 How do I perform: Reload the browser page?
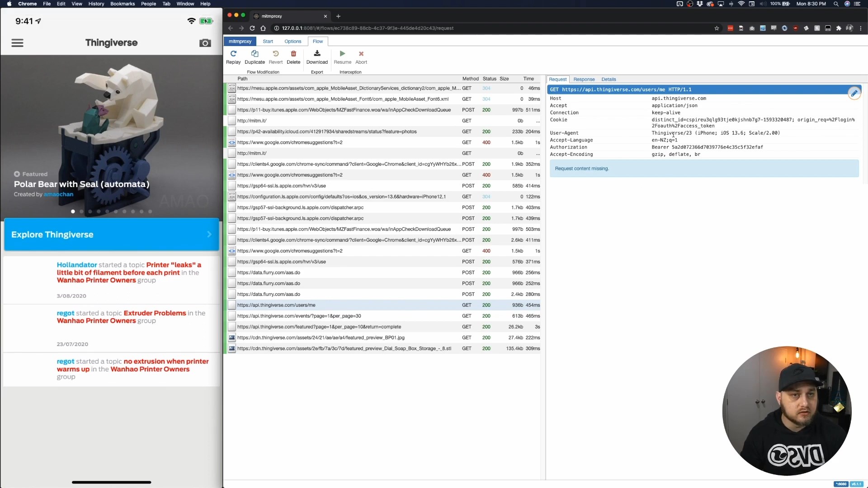252,28
